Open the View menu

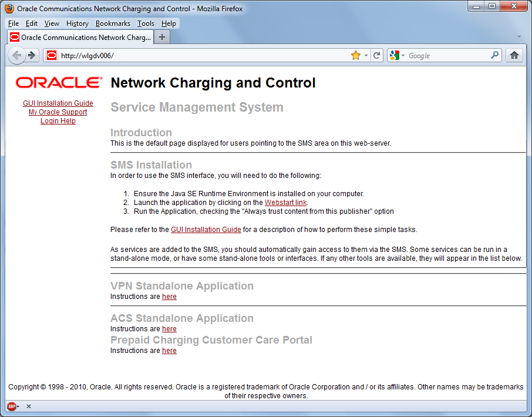(x=52, y=23)
